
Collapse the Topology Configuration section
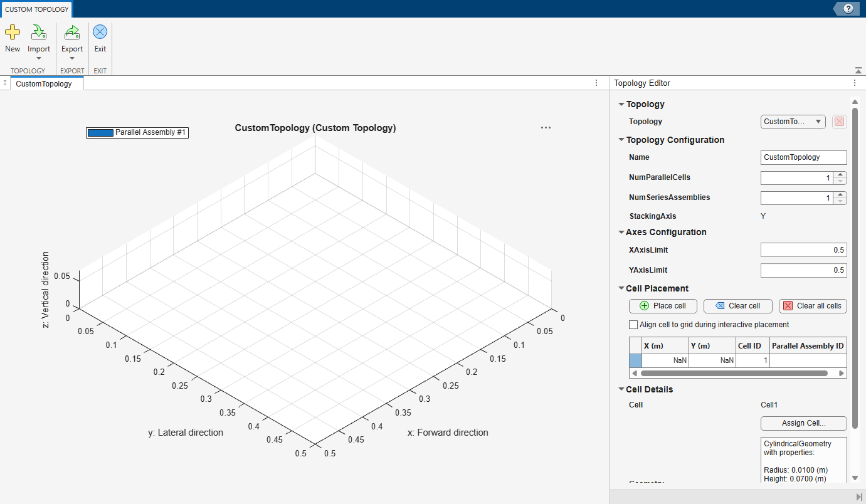tap(621, 140)
